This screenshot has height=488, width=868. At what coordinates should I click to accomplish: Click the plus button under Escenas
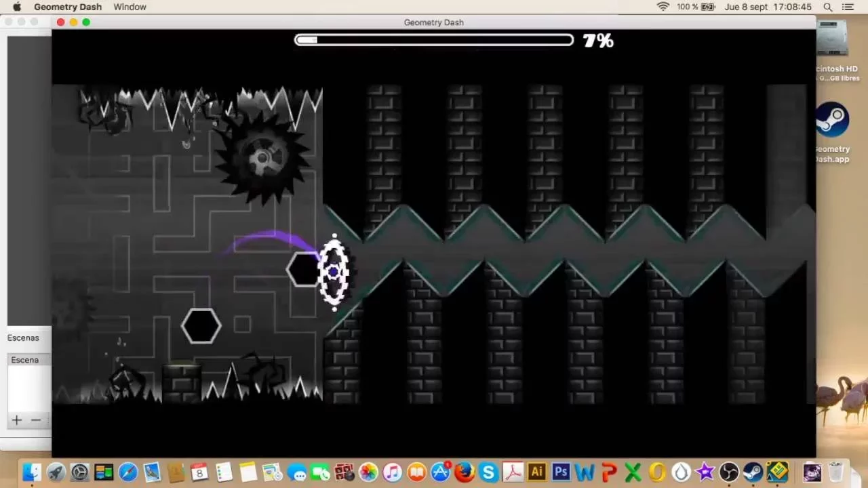16,420
